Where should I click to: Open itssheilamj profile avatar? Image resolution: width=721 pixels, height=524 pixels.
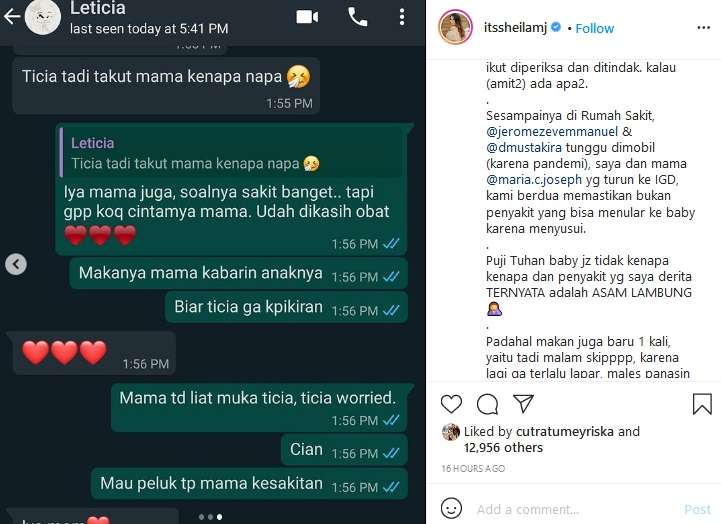click(x=455, y=28)
